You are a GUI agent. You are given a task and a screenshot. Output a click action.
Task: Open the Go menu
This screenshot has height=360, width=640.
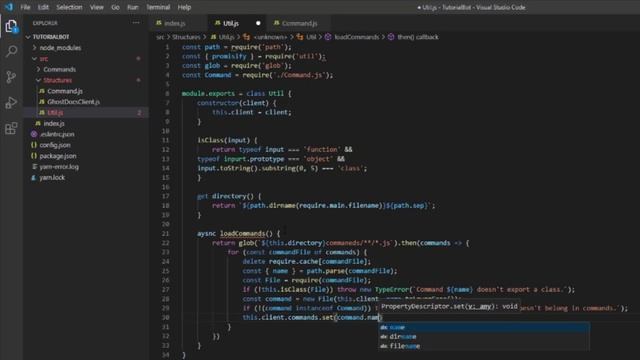tap(116, 7)
